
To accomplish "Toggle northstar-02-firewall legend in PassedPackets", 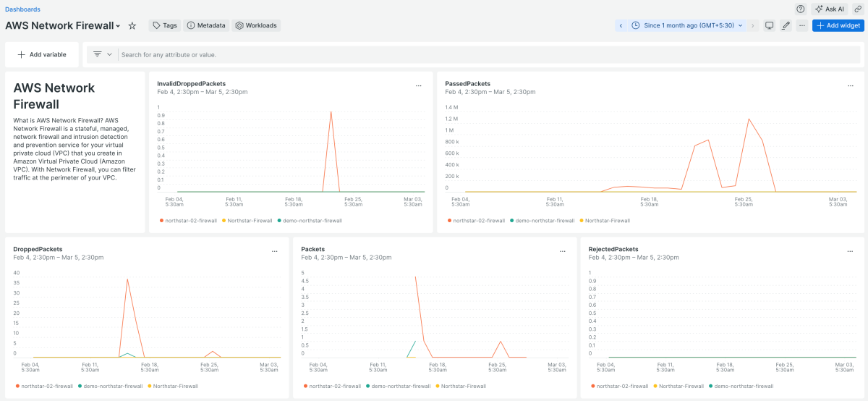I will pos(475,221).
